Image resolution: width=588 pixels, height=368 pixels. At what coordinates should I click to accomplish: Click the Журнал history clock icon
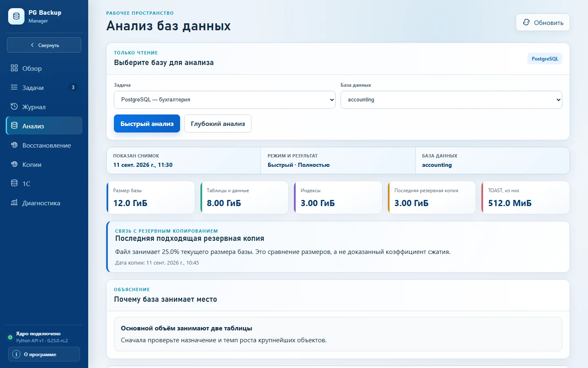[x=14, y=106]
